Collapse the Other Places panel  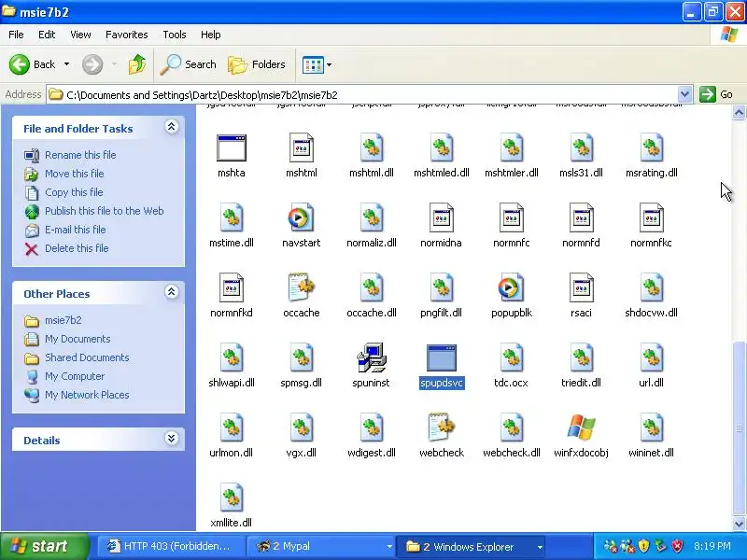[172, 292]
